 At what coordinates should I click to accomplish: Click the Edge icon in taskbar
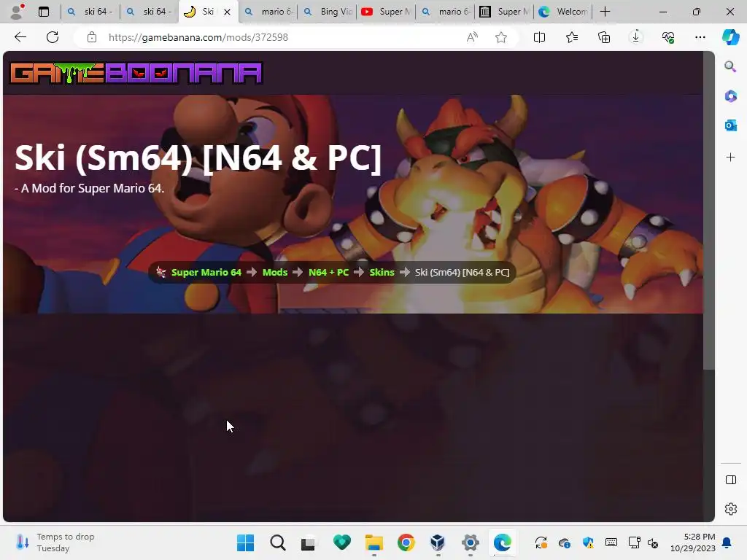tap(502, 542)
